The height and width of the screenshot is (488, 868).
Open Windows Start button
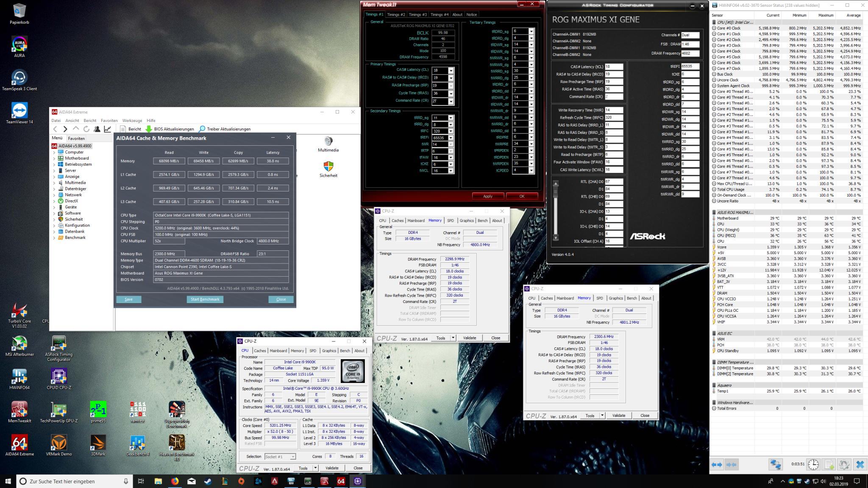coord(8,481)
